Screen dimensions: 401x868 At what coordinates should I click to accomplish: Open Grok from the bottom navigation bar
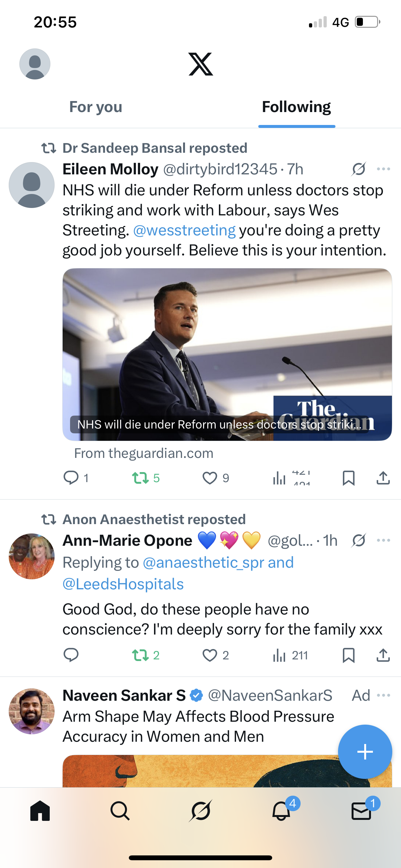click(x=200, y=811)
